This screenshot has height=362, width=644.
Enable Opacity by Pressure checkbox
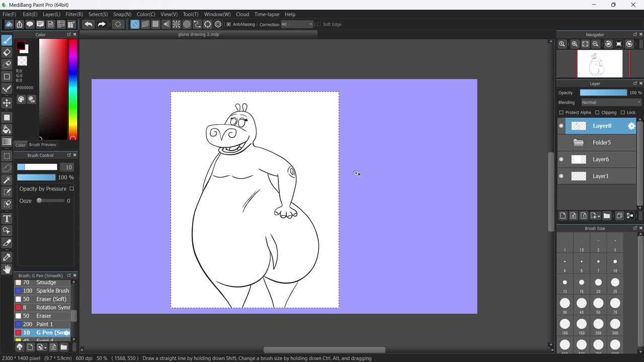point(71,189)
